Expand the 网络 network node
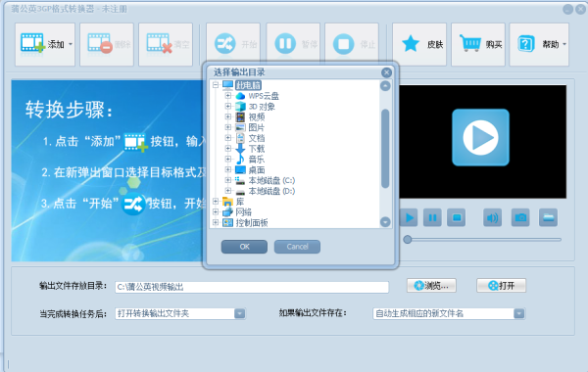The width and height of the screenshot is (588, 372). click(x=216, y=211)
